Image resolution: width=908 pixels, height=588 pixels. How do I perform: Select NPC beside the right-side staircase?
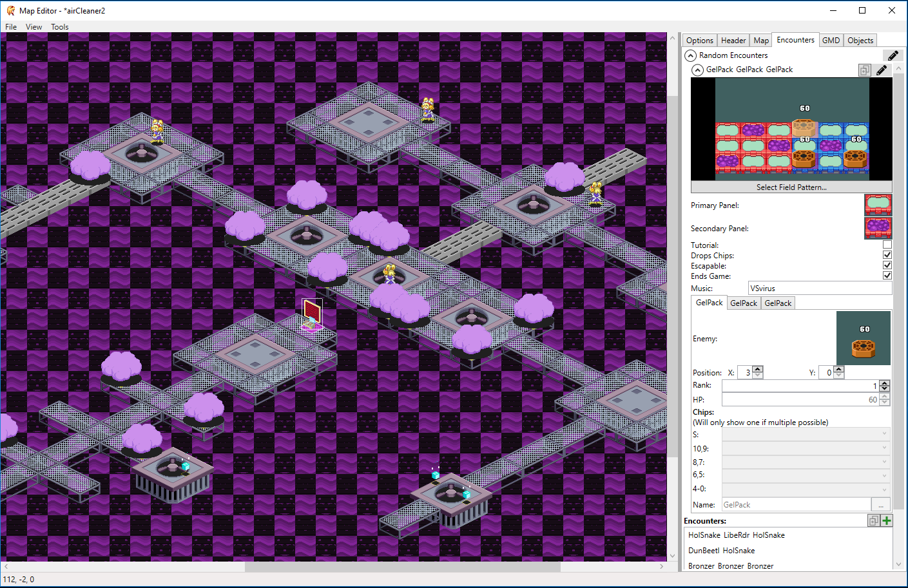(x=596, y=193)
